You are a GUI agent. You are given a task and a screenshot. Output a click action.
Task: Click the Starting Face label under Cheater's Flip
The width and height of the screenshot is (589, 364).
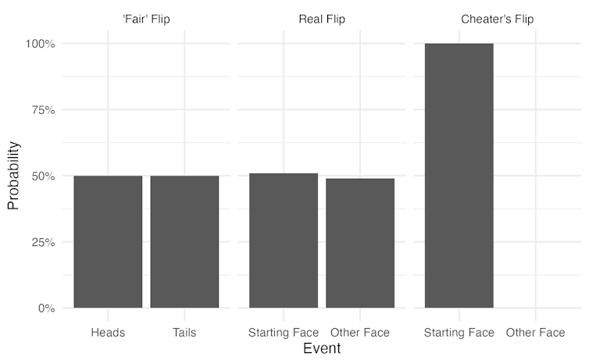pos(459,333)
